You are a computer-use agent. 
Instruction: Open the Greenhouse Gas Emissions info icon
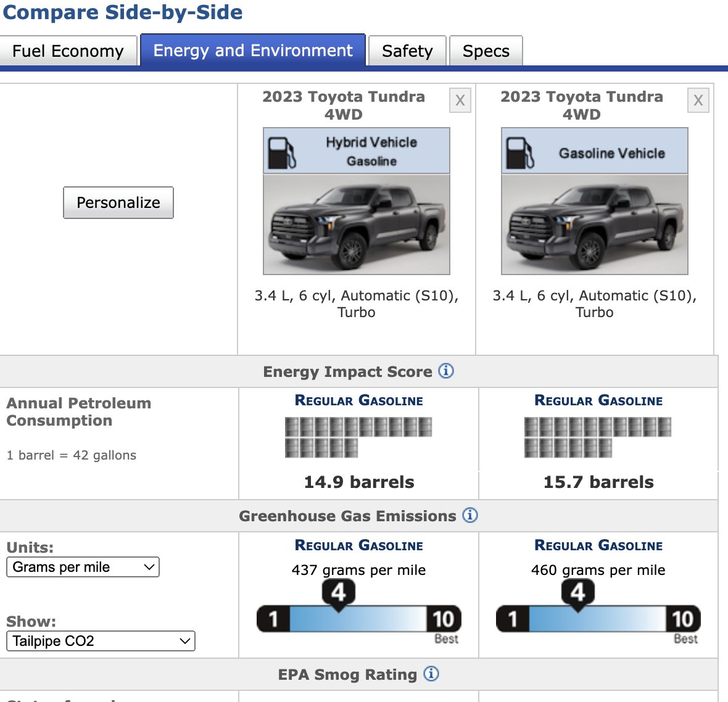point(470,515)
